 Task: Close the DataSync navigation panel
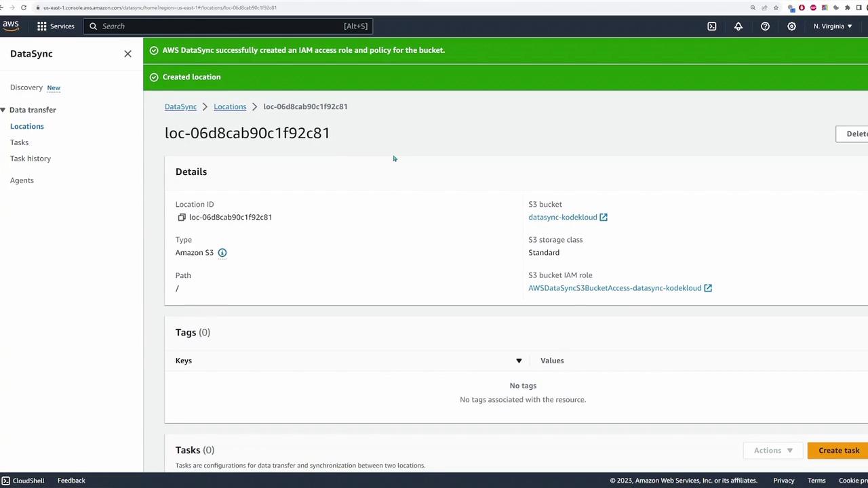pos(127,54)
